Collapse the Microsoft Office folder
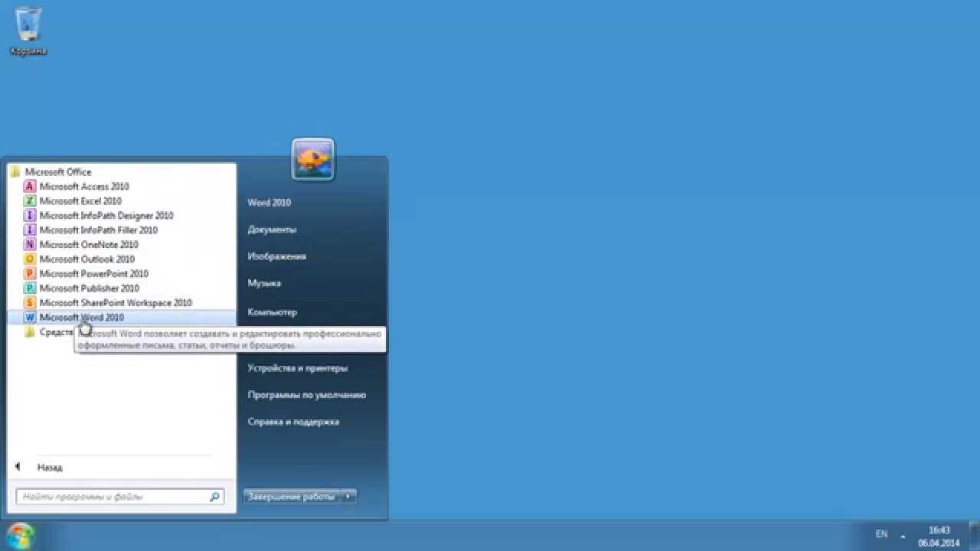 click(x=57, y=171)
